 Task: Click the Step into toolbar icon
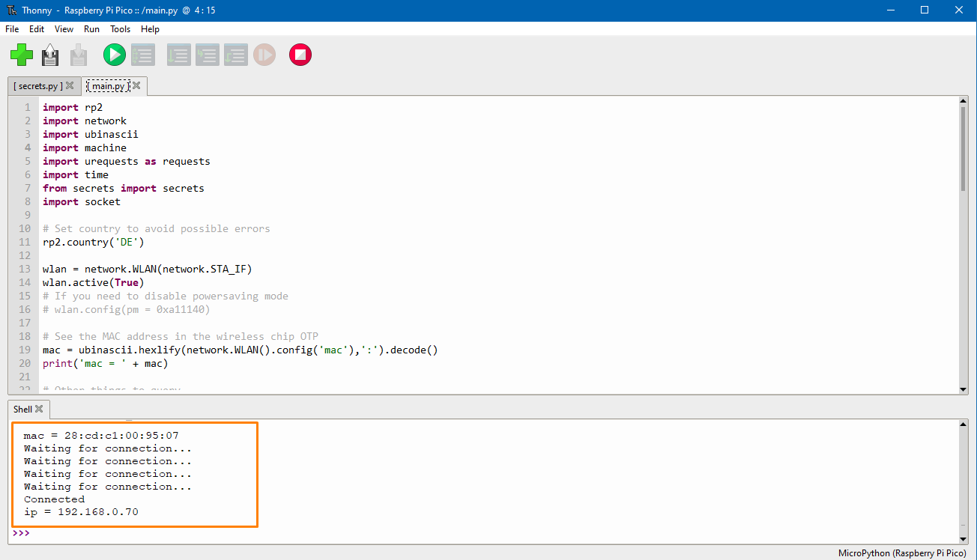click(207, 55)
